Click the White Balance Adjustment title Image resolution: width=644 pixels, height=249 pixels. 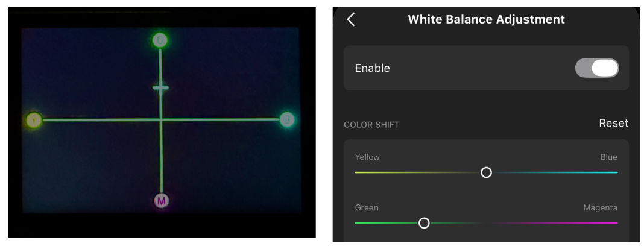[486, 19]
